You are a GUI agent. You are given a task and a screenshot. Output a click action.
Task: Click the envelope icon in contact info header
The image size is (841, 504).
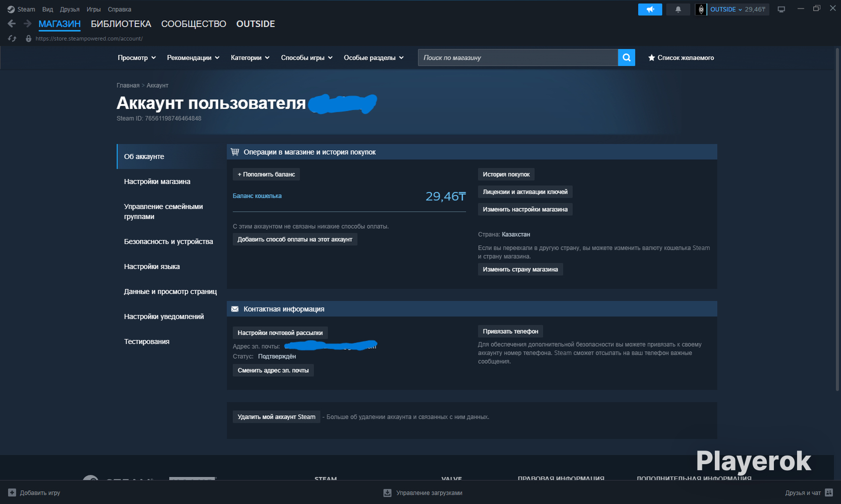coord(235,309)
